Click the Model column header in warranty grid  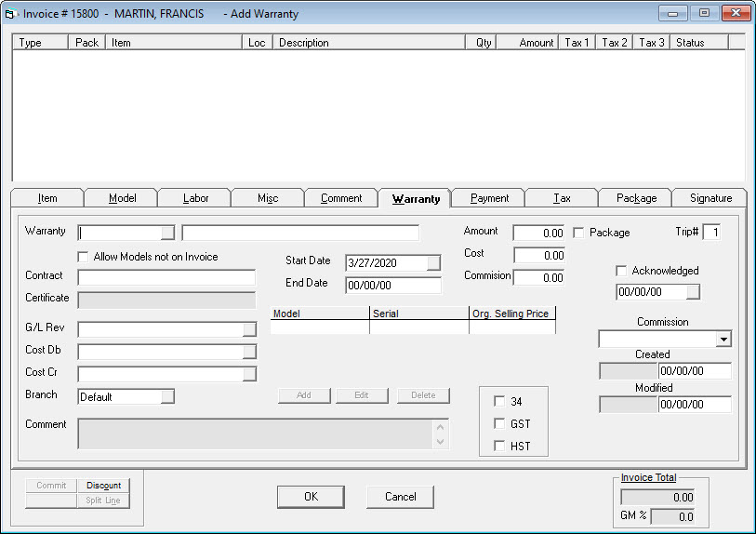(320, 314)
